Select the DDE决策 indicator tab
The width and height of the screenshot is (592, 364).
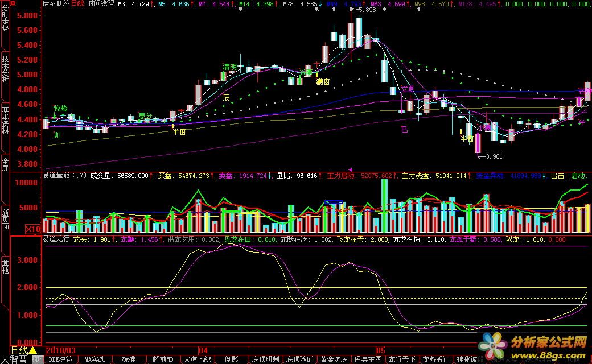coord(60,359)
